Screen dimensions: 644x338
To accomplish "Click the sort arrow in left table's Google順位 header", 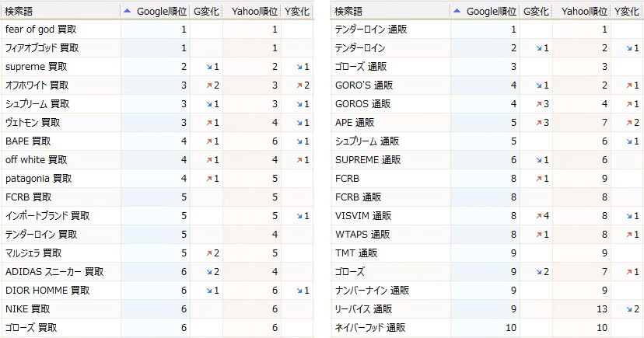I will 127,11.
